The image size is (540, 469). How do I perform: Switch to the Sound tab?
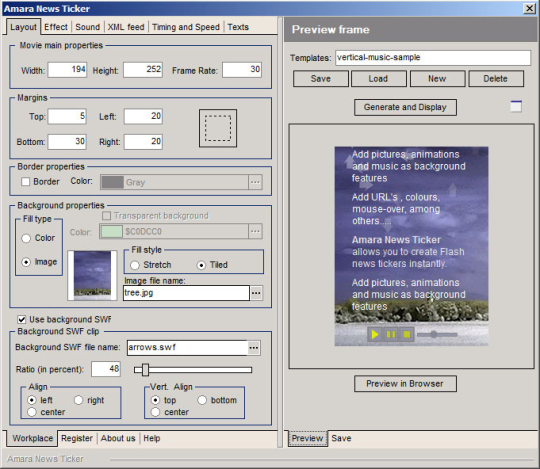87,27
